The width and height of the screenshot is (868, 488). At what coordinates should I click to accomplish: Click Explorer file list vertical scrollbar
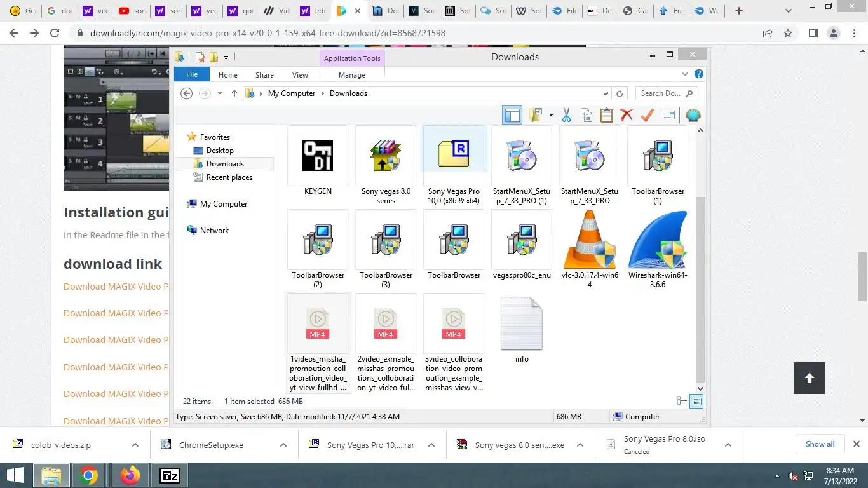click(x=700, y=289)
